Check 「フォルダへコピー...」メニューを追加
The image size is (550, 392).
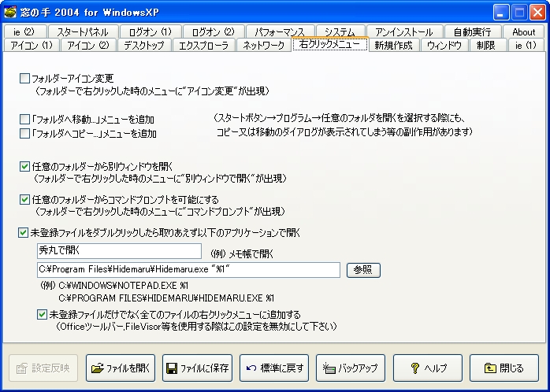(24, 134)
